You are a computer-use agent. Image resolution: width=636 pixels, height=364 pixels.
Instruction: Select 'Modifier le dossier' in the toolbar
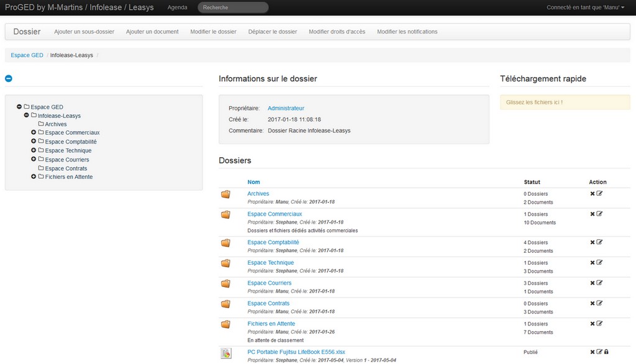coord(213,31)
